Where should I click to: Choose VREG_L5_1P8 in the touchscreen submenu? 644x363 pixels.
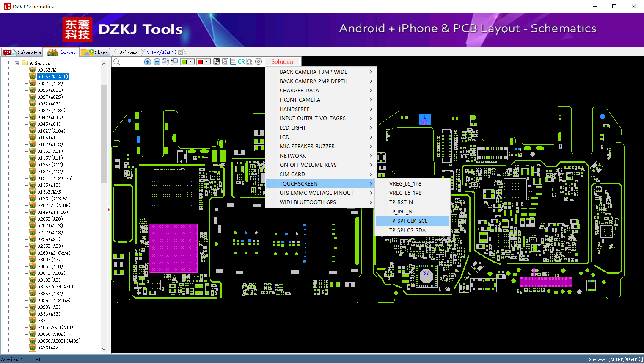coord(413,193)
